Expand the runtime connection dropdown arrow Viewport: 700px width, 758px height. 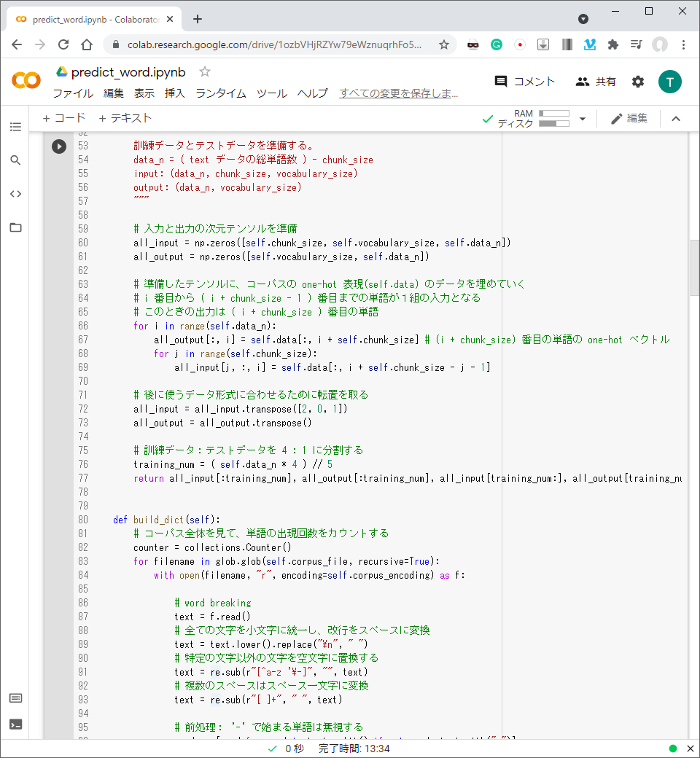coord(583,119)
